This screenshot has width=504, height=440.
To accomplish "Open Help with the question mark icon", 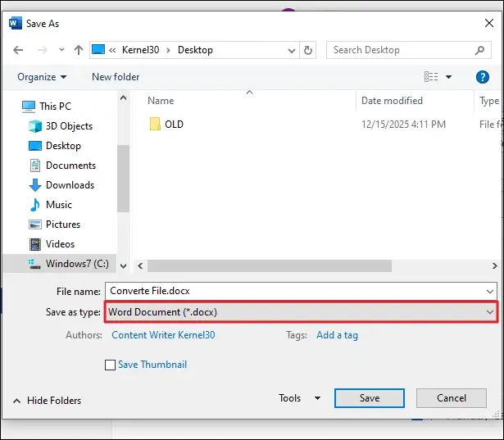I will (x=483, y=77).
